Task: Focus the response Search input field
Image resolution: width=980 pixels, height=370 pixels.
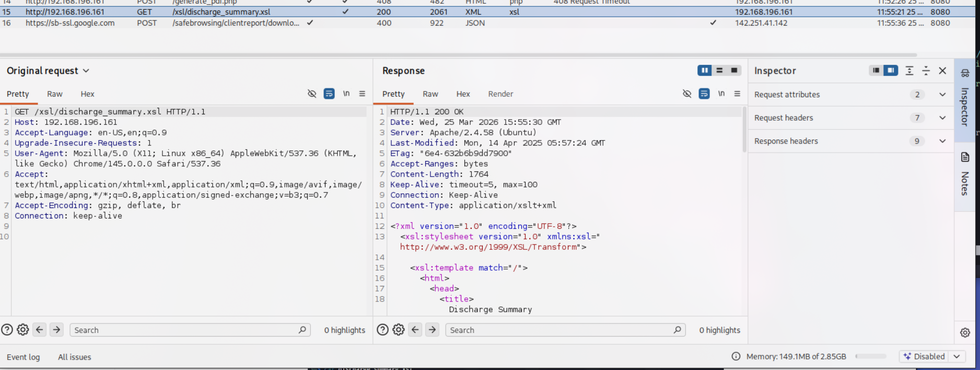Action: 565,330
